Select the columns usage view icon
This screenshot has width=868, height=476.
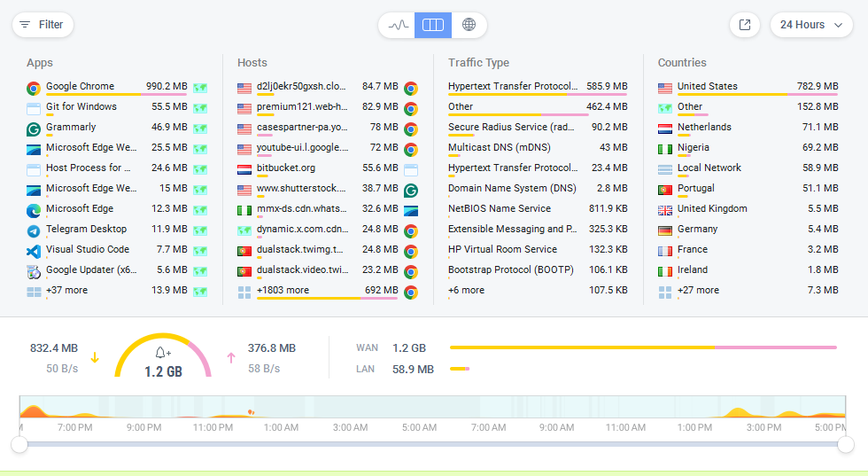(433, 25)
